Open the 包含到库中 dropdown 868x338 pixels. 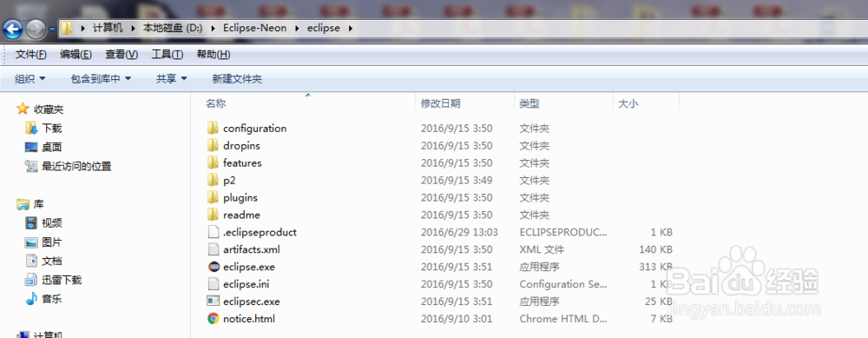(x=101, y=79)
